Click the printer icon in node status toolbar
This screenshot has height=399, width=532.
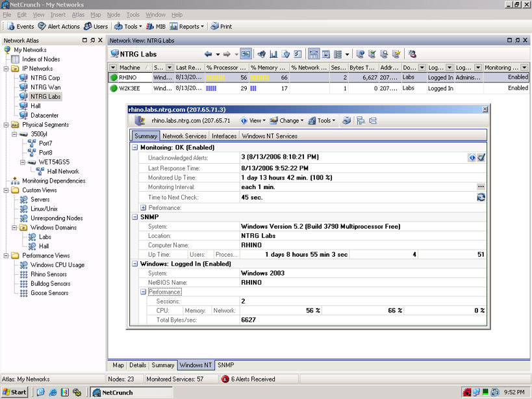[x=347, y=120]
